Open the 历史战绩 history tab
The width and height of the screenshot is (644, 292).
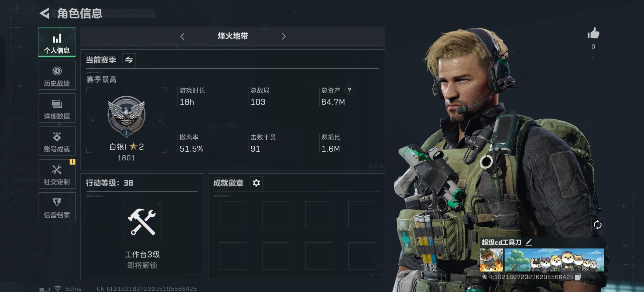pyautogui.click(x=57, y=76)
